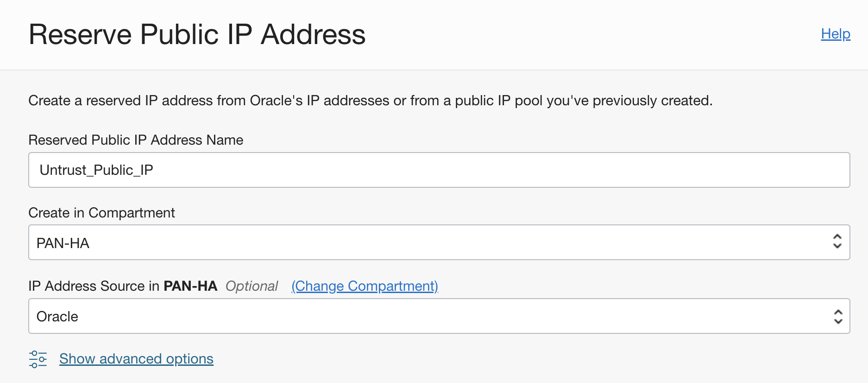Click the Change Compartment link

[364, 286]
